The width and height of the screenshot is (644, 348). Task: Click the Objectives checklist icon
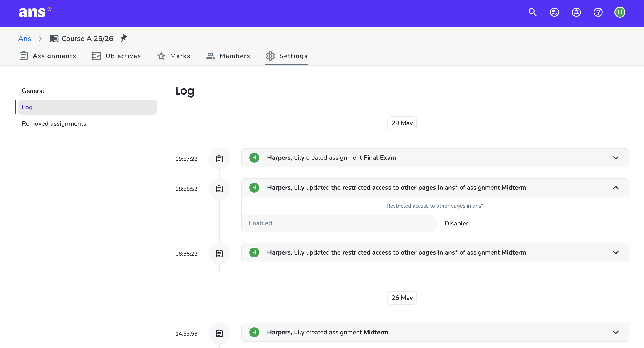point(96,56)
